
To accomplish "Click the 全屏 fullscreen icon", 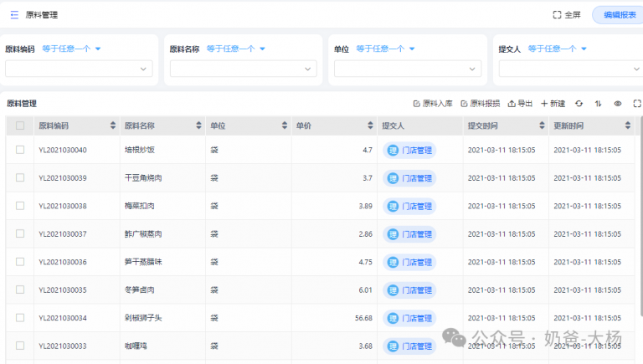I will pyautogui.click(x=558, y=15).
